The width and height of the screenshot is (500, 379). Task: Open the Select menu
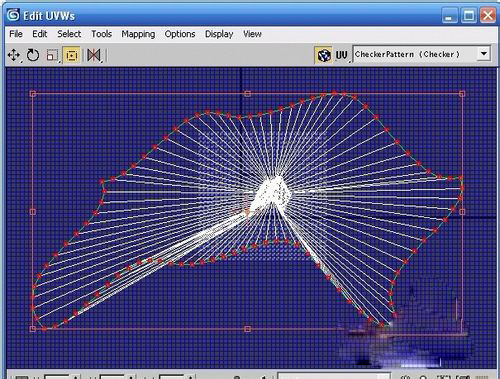click(69, 34)
